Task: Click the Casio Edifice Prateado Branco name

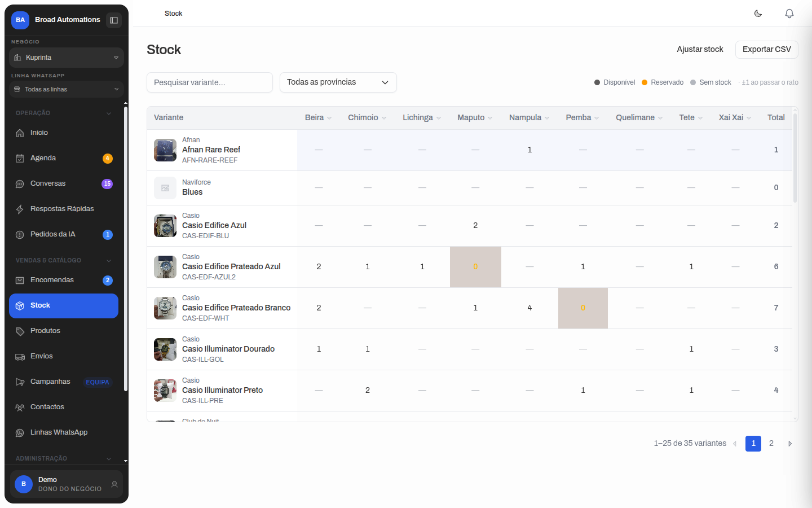Action: pos(236,308)
